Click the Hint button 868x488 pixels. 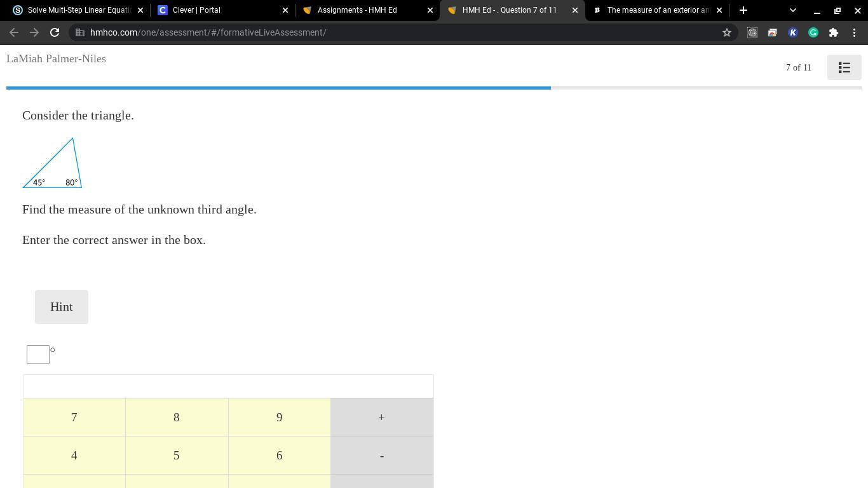[62, 307]
